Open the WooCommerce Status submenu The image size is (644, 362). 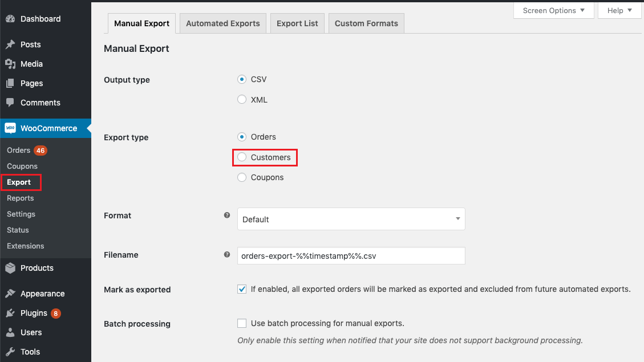click(18, 230)
